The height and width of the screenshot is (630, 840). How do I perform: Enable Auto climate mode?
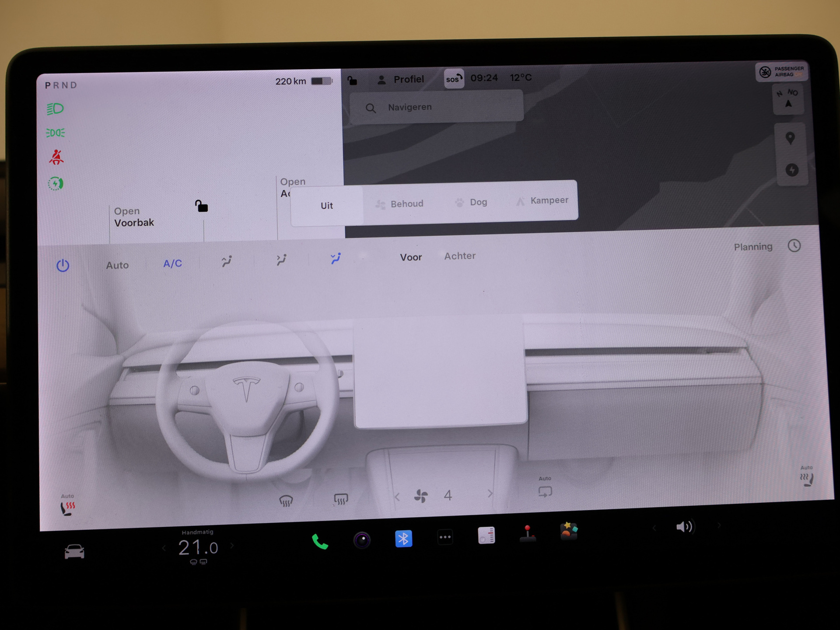point(117,265)
